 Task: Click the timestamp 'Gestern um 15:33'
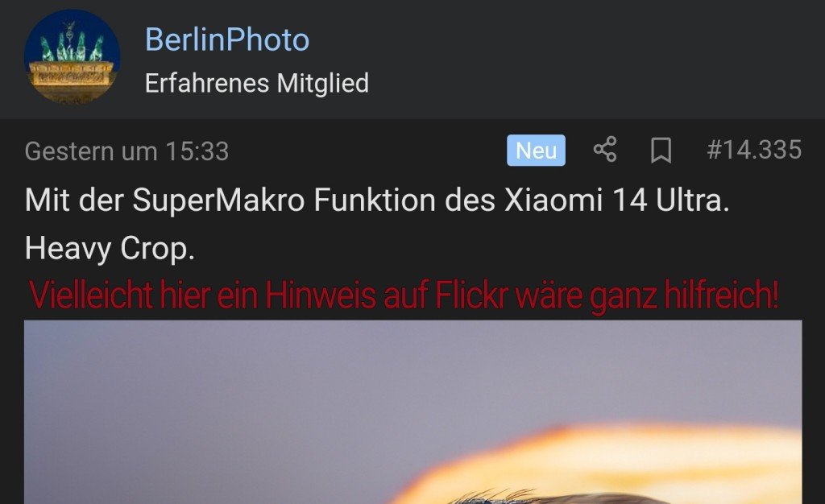(126, 151)
